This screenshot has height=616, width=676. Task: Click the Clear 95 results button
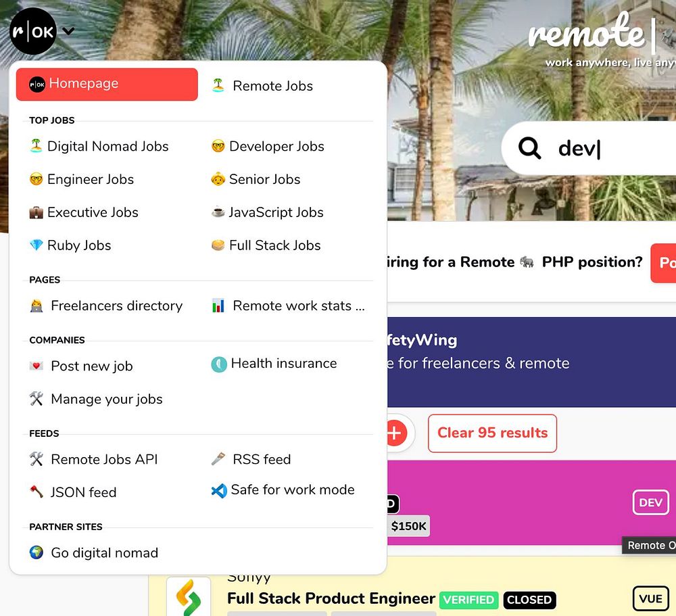click(x=492, y=433)
